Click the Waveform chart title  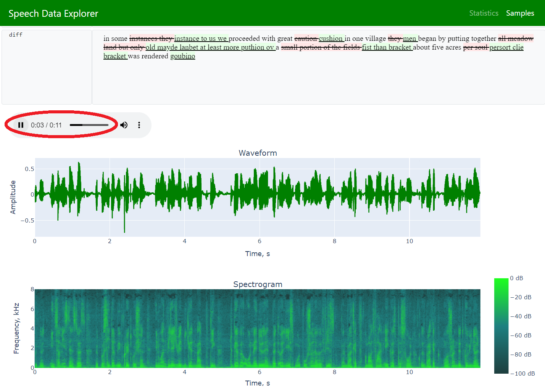[258, 153]
